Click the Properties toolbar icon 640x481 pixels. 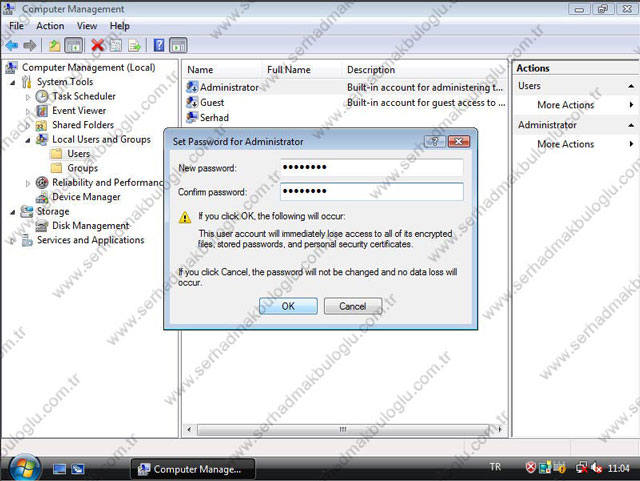116,45
